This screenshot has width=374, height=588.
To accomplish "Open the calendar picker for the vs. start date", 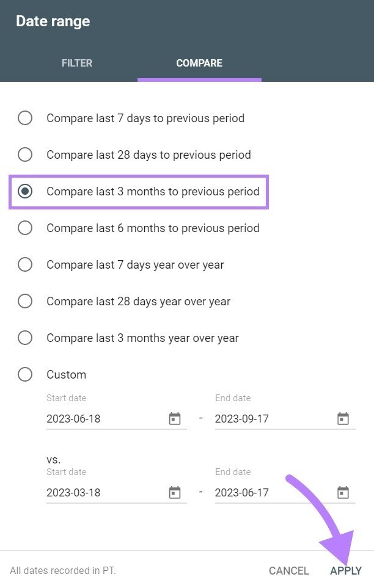I will tap(175, 492).
